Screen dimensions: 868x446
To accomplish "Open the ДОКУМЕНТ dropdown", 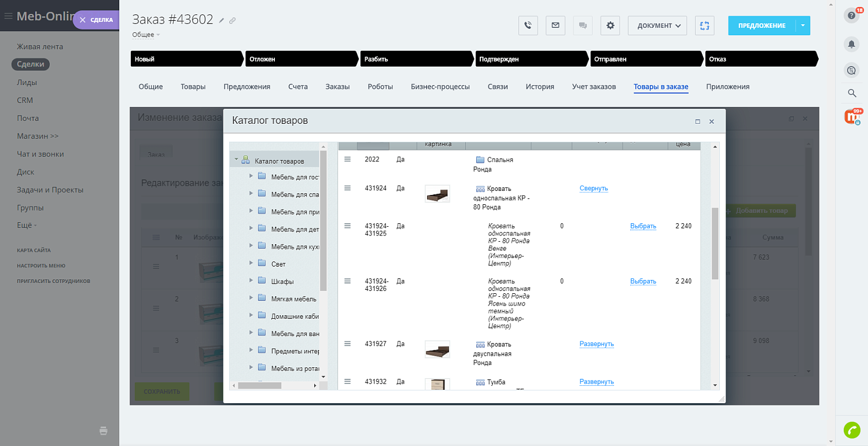I will [657, 25].
